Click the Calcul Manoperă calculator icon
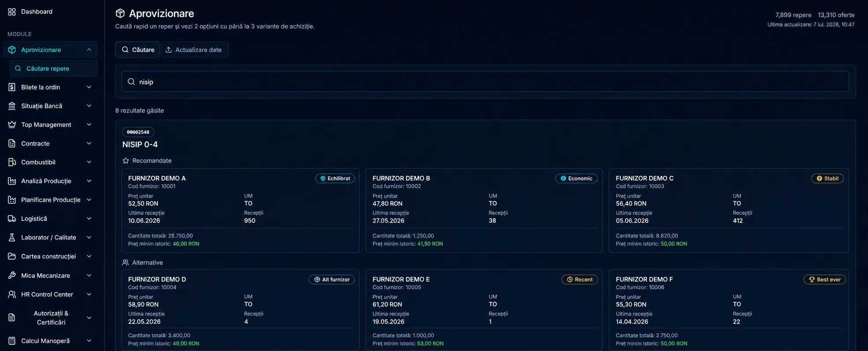Screen dimensions: 868x351 (12, 341)
